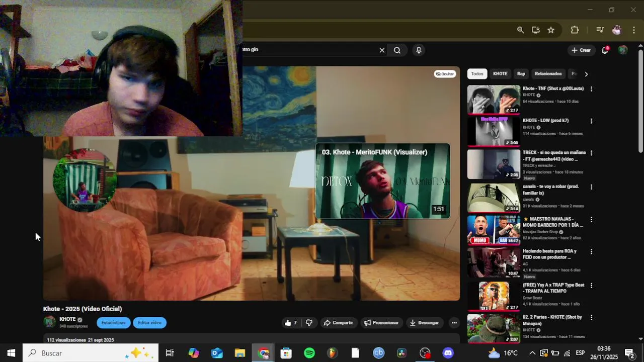The height and width of the screenshot is (362, 644).
Task: Open Khote - TNF video thumbnail
Action: [x=494, y=100]
